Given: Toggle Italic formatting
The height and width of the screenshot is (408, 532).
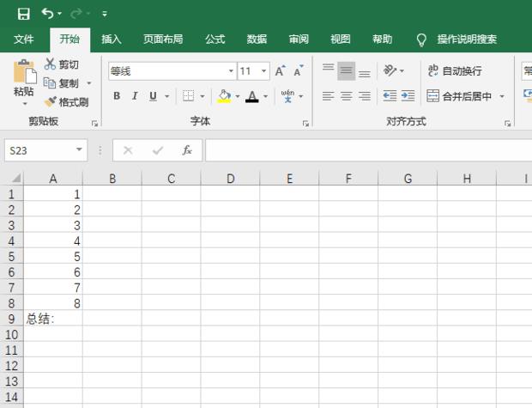Looking at the screenshot, I should 136,96.
